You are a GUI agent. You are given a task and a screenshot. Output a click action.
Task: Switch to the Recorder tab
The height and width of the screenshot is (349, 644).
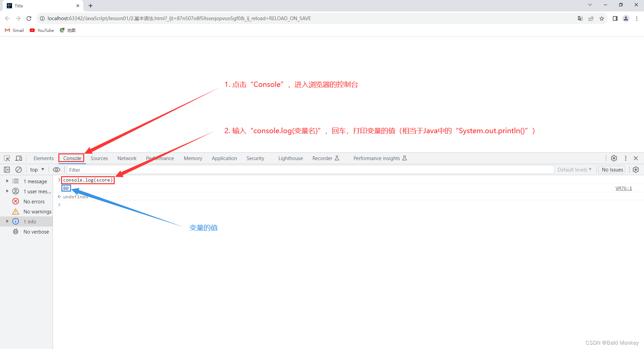point(326,158)
